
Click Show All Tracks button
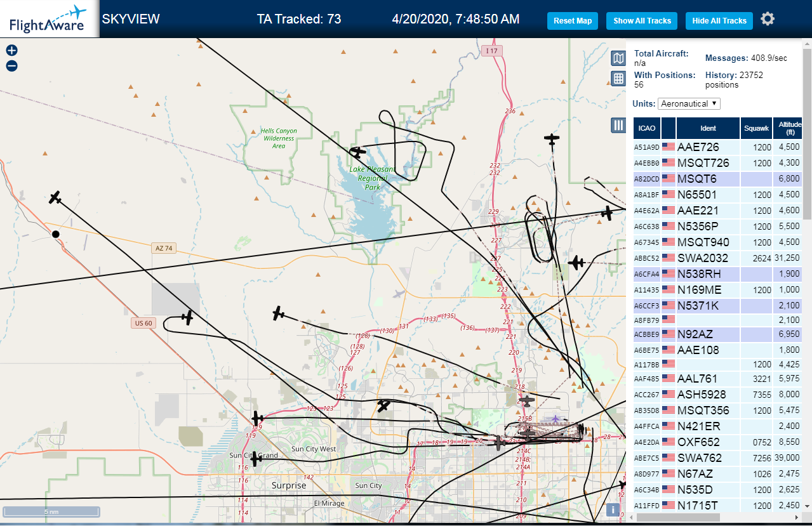(x=642, y=21)
